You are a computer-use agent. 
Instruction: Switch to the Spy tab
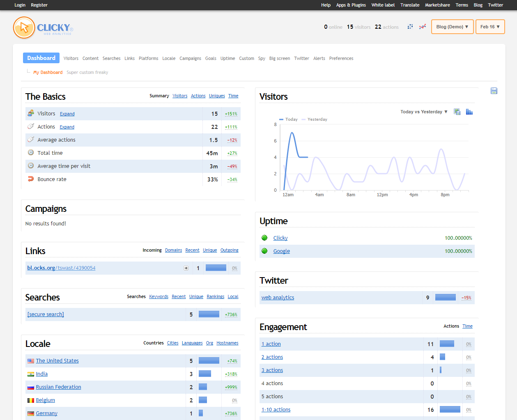click(x=262, y=58)
